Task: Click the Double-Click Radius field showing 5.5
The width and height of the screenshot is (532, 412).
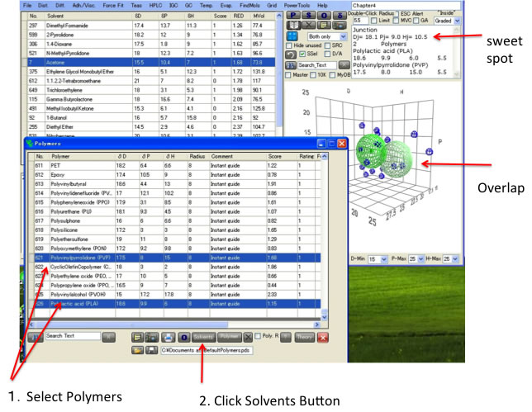Action: pyautogui.click(x=360, y=21)
